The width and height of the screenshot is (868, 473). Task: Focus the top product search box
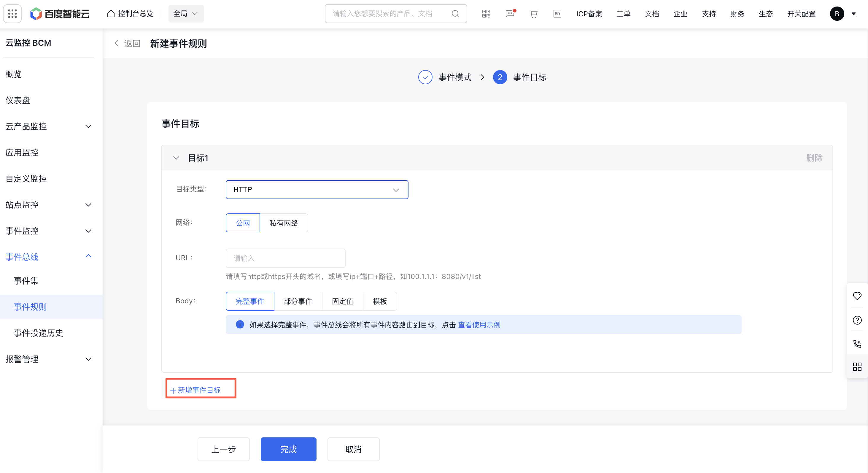396,13
